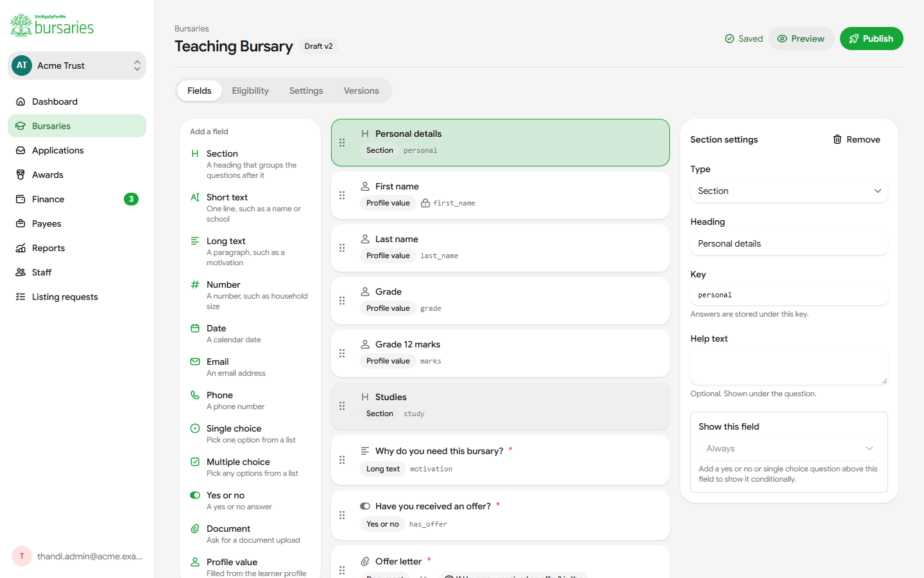Add a Single choice field
Image resolution: width=924 pixels, height=578 pixels.
(x=250, y=433)
